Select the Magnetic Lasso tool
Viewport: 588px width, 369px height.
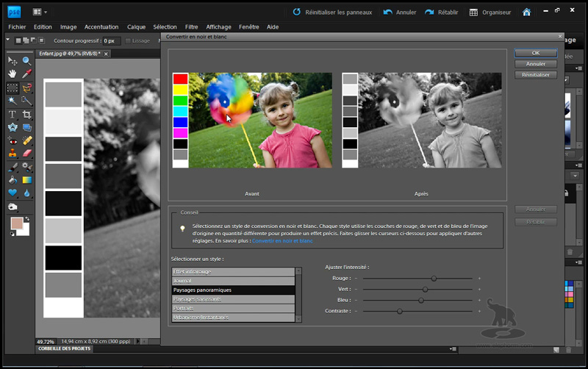tap(26, 88)
